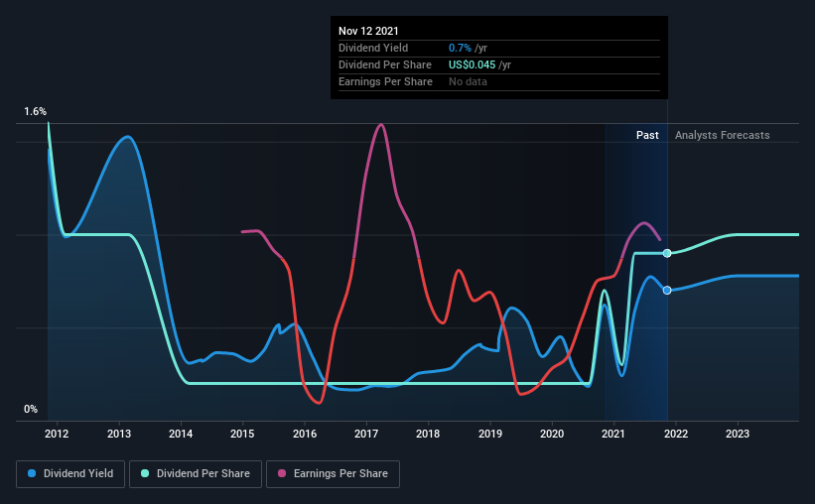Viewport: 815px width, 504px height.
Task: Click the 2013 x-axis label
Action: (x=119, y=434)
